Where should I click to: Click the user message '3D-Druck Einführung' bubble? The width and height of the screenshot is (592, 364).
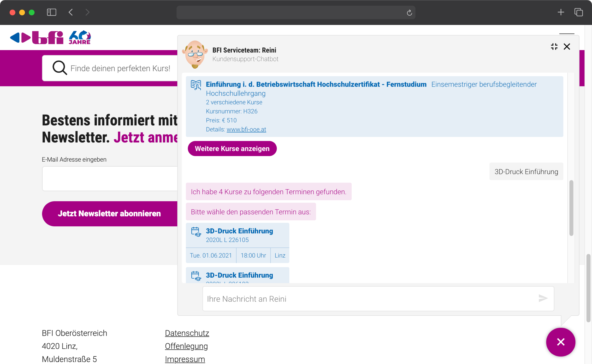click(526, 171)
